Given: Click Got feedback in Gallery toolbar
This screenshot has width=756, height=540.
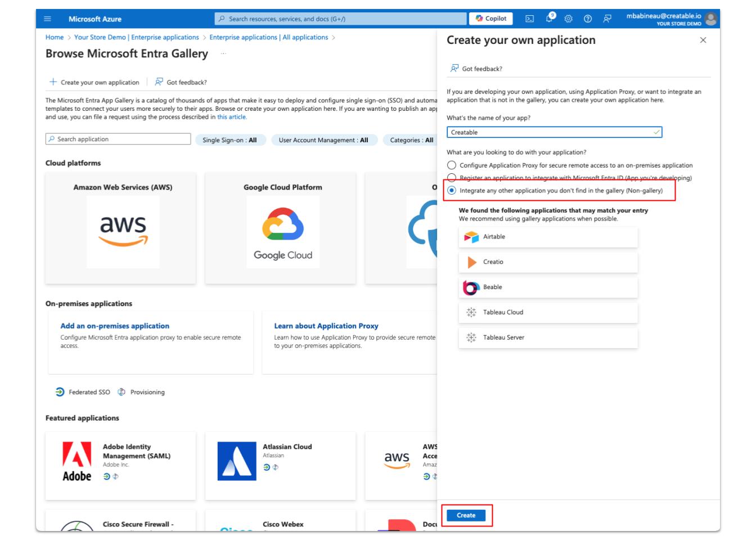Looking at the screenshot, I should point(181,82).
